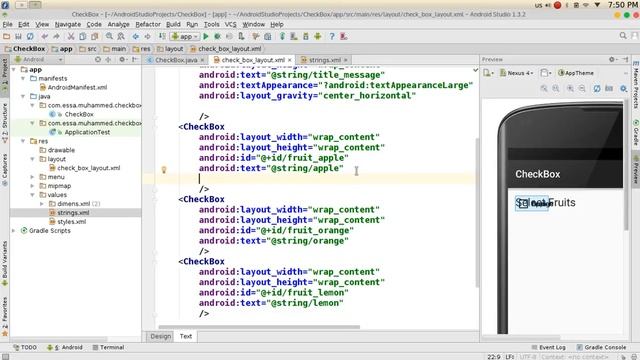Click the Make Project icon
640x360 pixels.
162,36
